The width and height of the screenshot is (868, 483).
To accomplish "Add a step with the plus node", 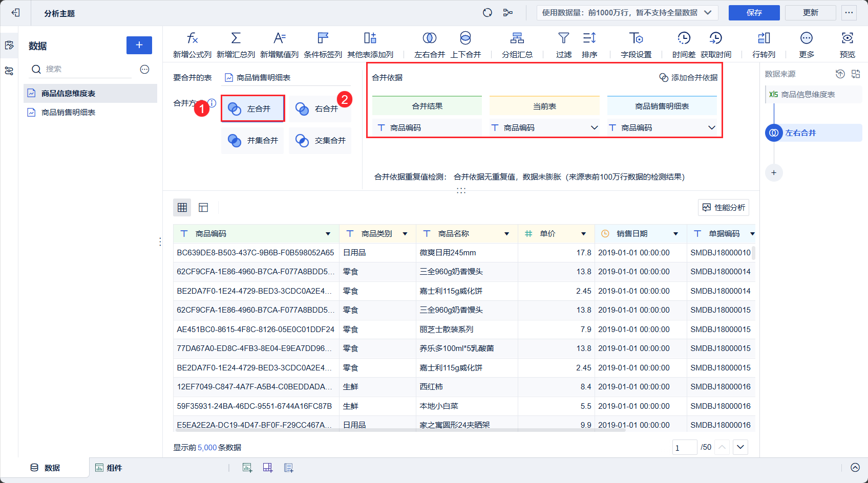I will point(774,172).
